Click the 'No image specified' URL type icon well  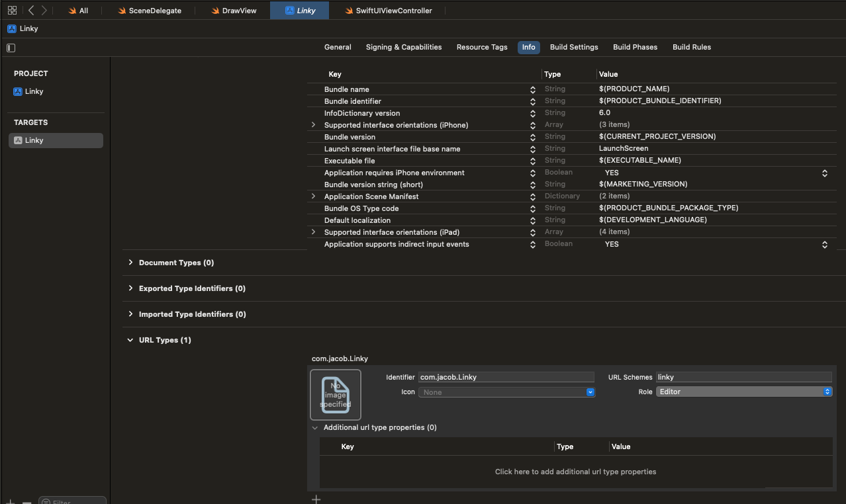[x=336, y=395]
